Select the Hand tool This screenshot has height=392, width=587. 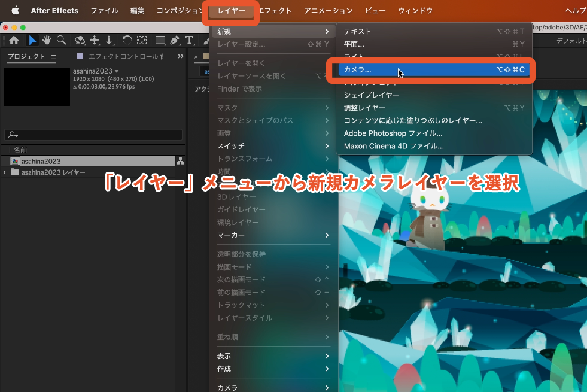pos(47,40)
